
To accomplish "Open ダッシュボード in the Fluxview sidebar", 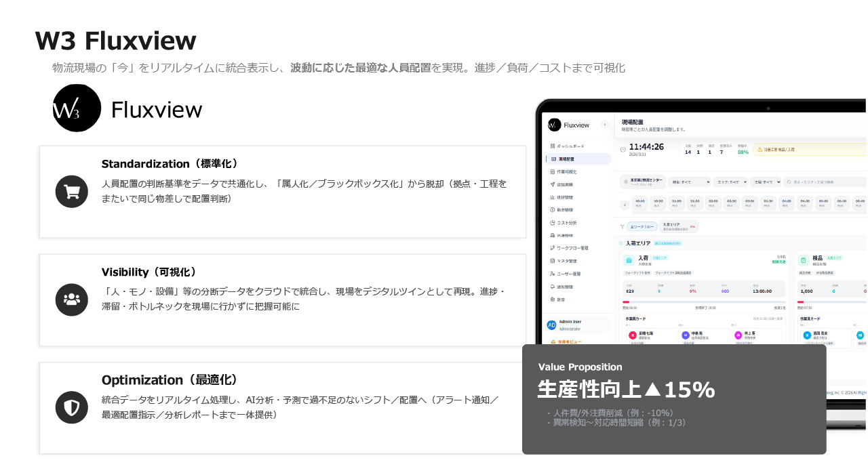I will coord(578,146).
